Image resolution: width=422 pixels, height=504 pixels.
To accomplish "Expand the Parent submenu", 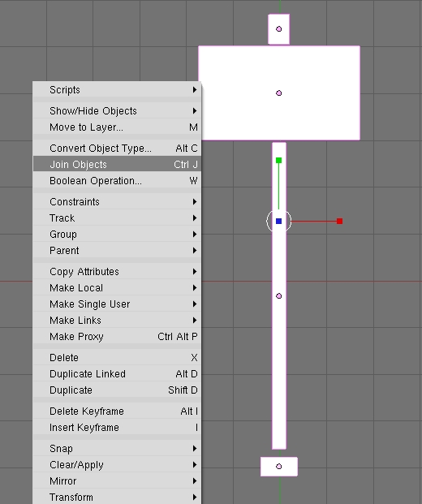I will 117,251.
